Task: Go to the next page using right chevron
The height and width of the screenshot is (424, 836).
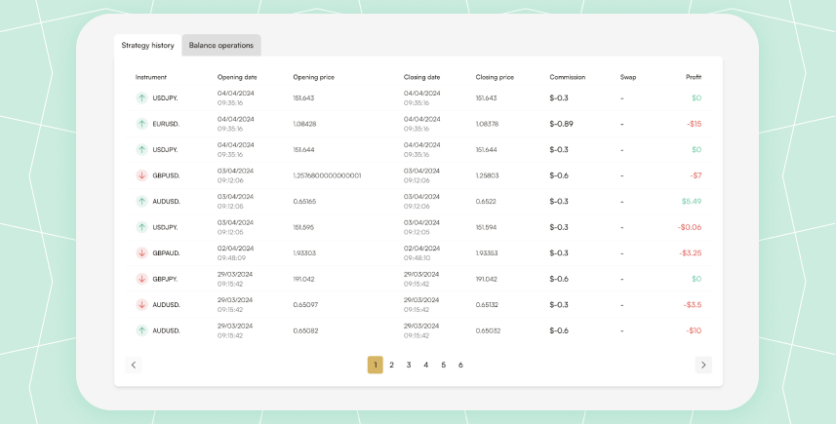Action: click(703, 365)
